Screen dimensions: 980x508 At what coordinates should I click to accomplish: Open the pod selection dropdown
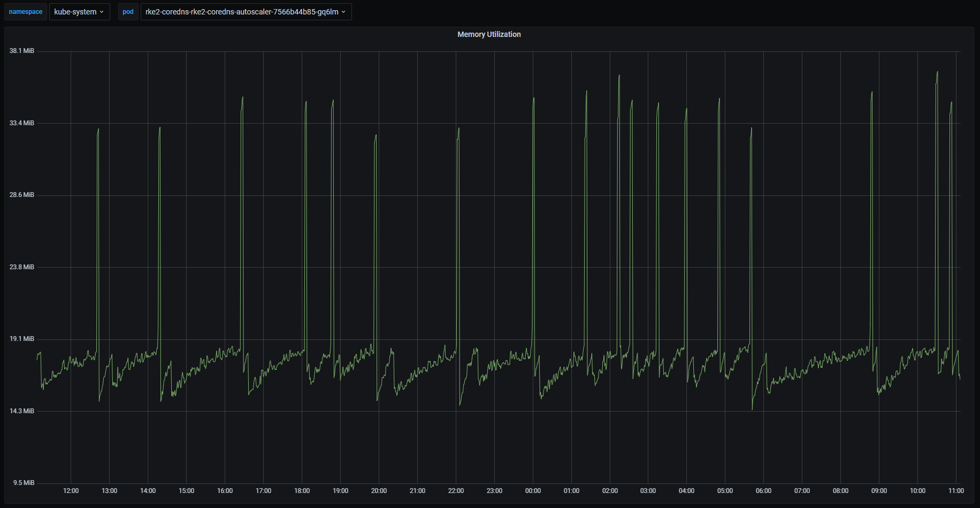(246, 11)
